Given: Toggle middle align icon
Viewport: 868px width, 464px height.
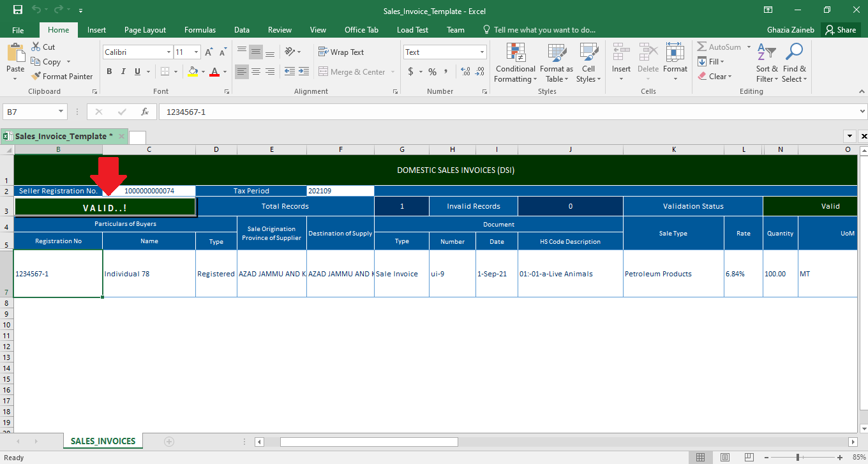Looking at the screenshot, I should point(256,52).
